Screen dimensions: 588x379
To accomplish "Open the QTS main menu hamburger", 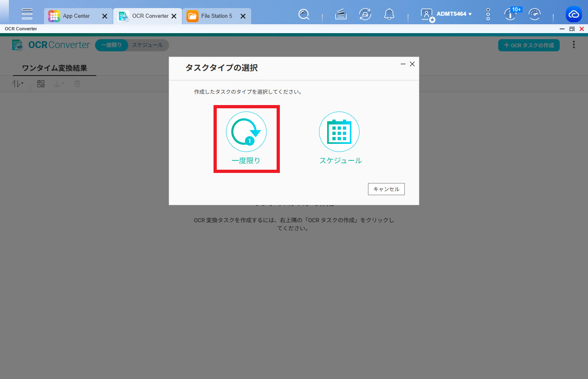I will 27,14.
